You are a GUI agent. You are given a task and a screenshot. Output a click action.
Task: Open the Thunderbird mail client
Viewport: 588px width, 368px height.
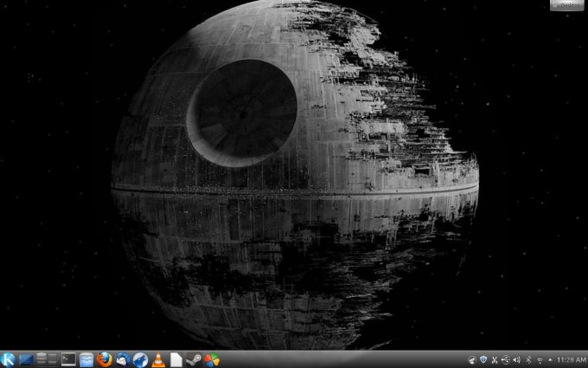[123, 359]
